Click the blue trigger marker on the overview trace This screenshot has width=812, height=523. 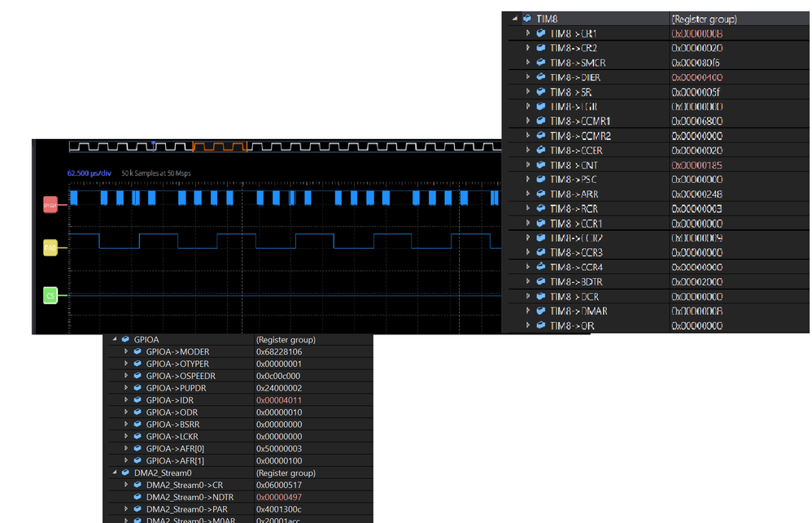point(154,144)
